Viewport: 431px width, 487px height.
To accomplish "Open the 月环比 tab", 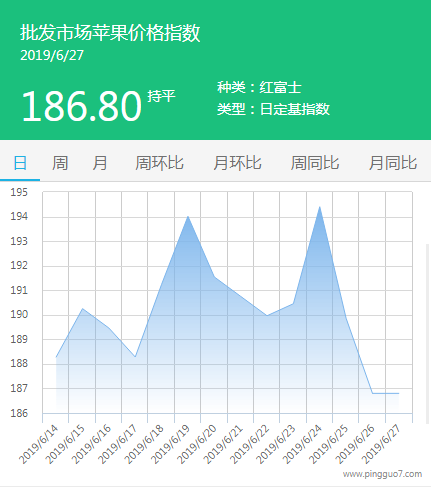I will click(237, 163).
